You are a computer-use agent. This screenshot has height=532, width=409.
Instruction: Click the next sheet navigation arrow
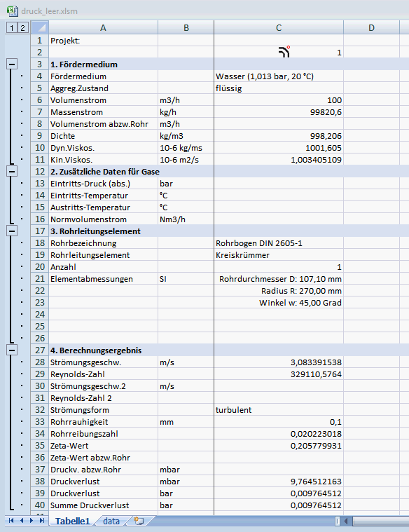pyautogui.click(x=32, y=521)
